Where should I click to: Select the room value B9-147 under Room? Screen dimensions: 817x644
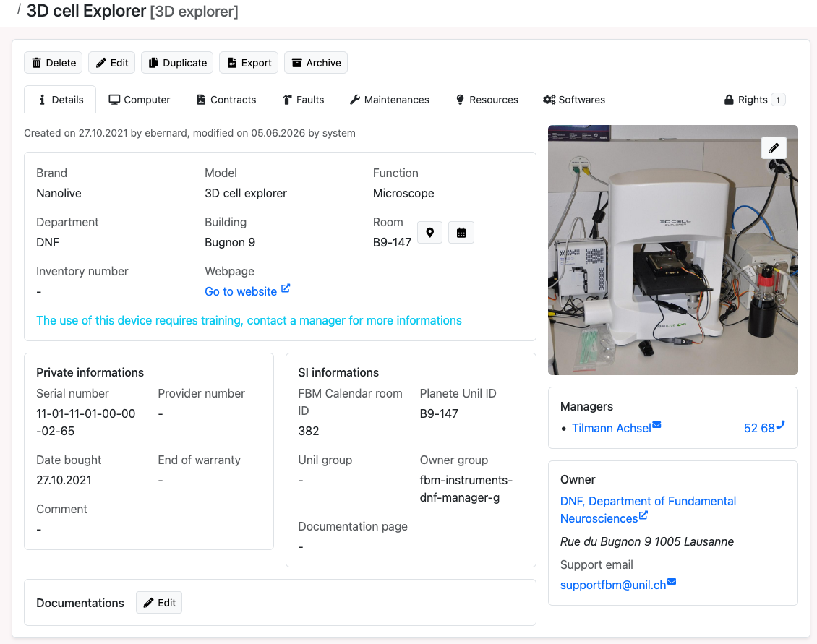tap(392, 242)
